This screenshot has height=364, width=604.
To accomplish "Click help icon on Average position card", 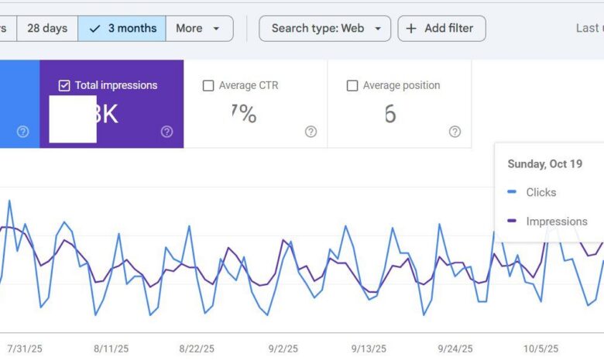I will click(455, 132).
